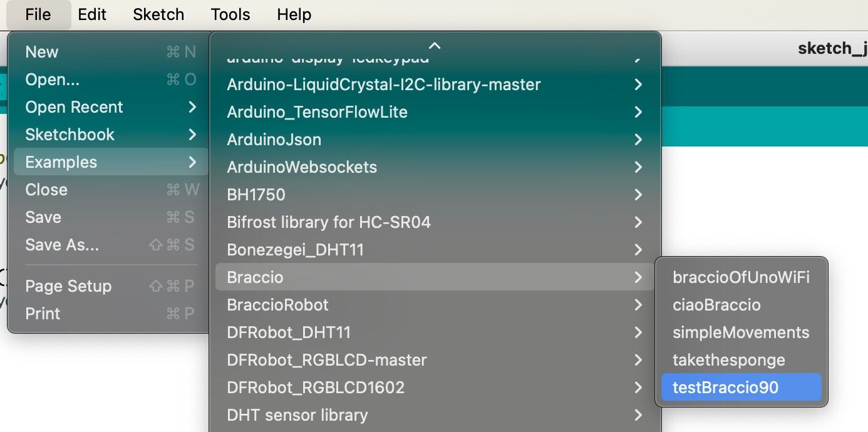Open the Page Setup dialog
Screen dimensions: 868x432
pos(68,285)
